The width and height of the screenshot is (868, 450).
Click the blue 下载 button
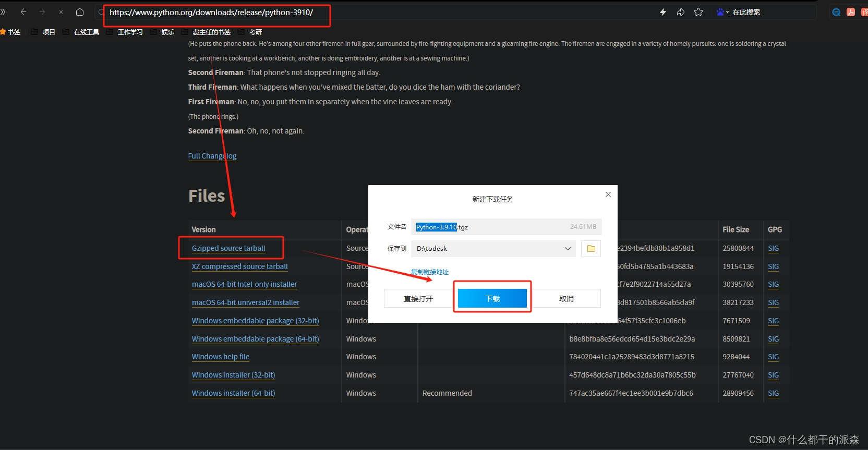(492, 298)
